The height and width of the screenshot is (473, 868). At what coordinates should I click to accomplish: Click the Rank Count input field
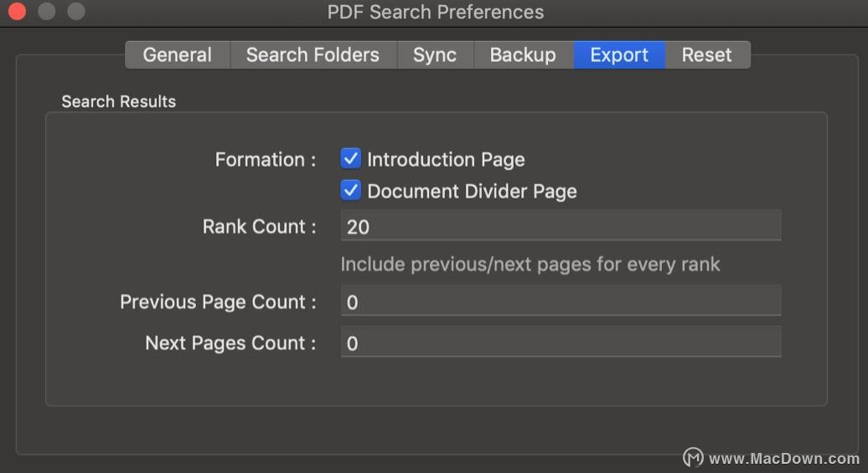pos(561,226)
